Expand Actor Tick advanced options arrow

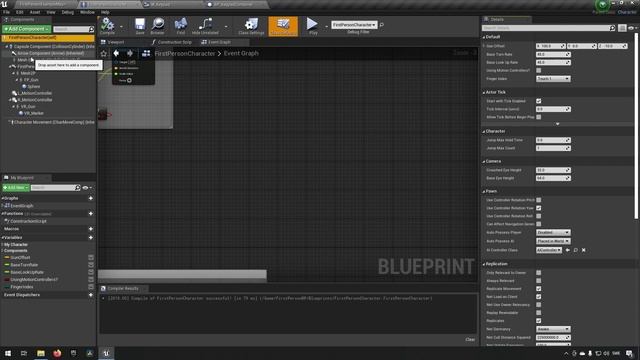pyautogui.click(x=558, y=124)
